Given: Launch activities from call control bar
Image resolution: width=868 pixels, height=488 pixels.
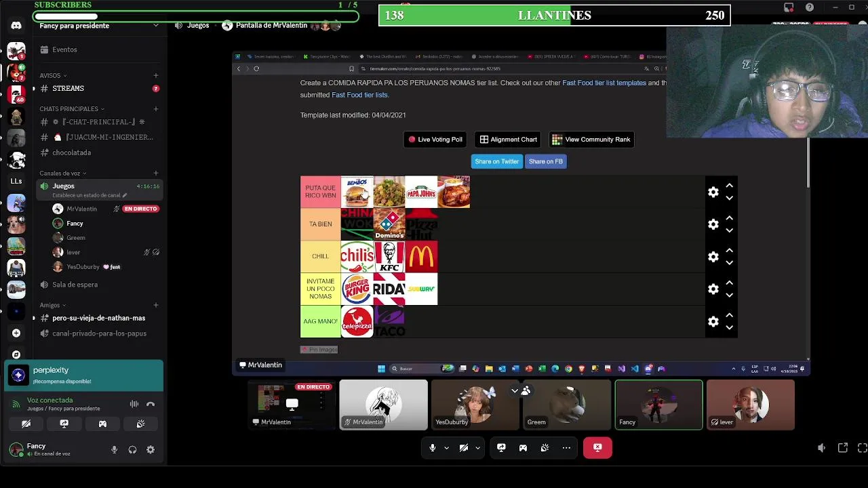Looking at the screenshot, I should pyautogui.click(x=523, y=447).
